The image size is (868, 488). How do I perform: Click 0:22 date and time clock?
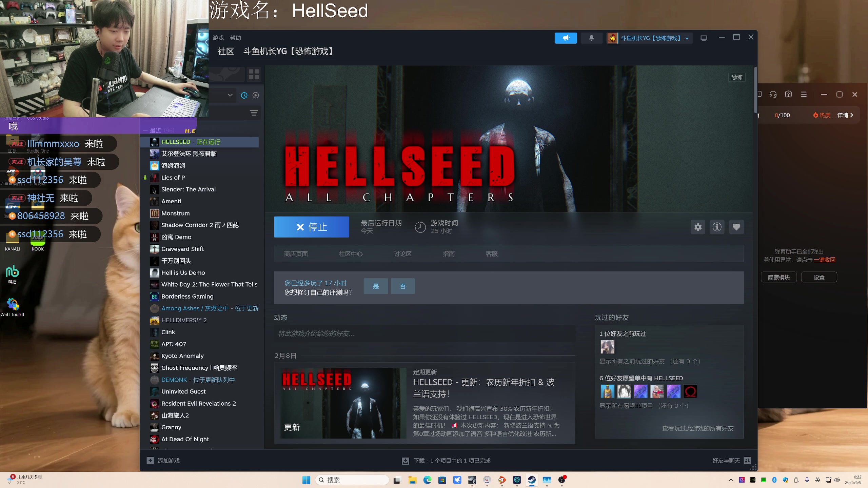pyautogui.click(x=853, y=480)
